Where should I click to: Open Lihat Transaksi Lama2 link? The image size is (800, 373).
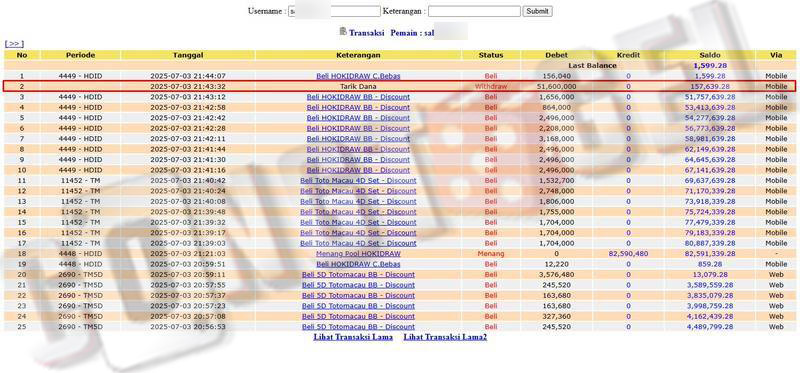(445, 337)
